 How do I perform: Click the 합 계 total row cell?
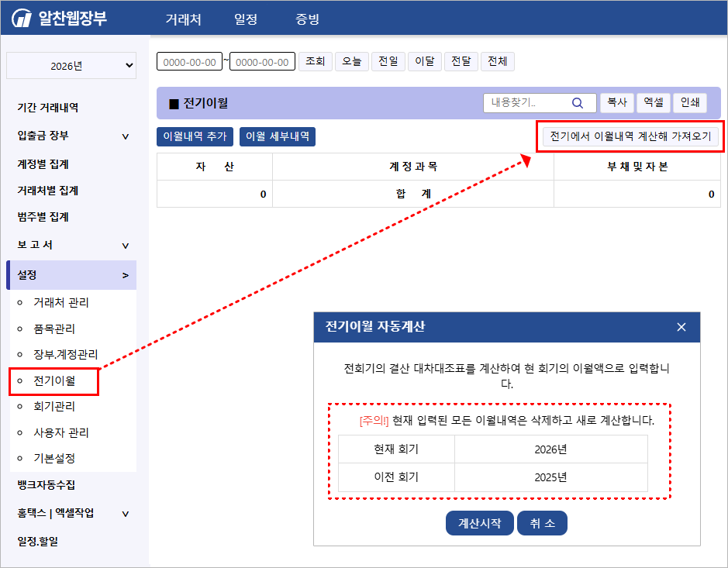(x=413, y=194)
